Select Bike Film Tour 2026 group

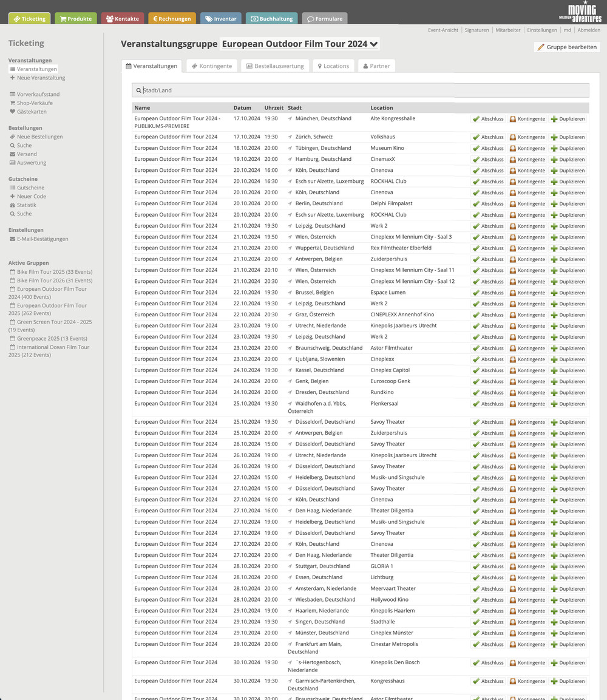point(54,280)
